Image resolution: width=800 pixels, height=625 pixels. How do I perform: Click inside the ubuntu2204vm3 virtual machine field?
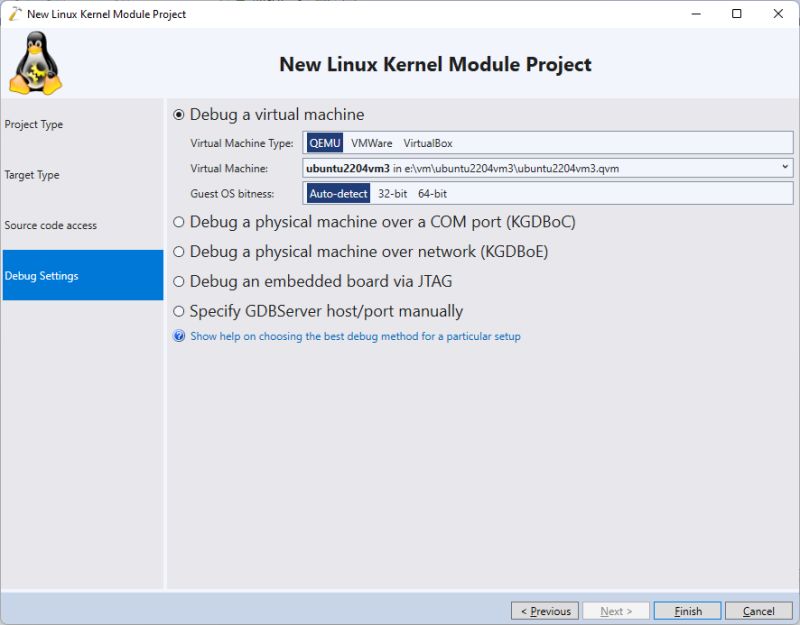coord(500,167)
